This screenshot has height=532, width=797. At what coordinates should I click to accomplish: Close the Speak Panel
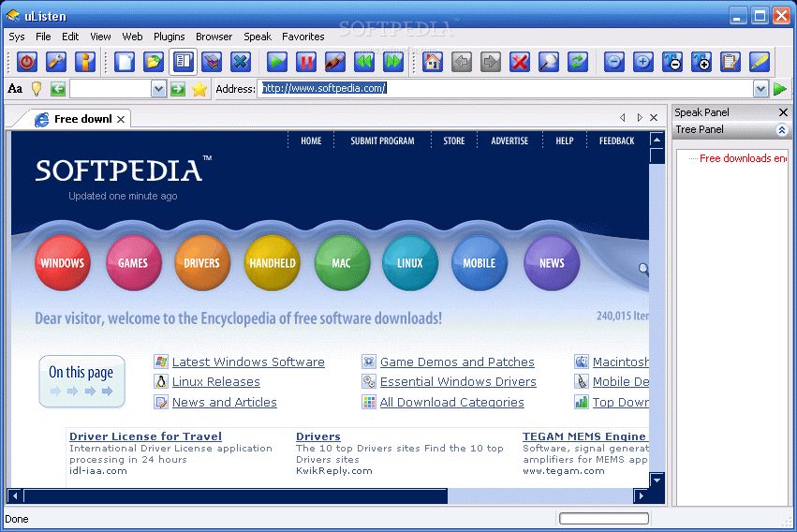(x=783, y=112)
